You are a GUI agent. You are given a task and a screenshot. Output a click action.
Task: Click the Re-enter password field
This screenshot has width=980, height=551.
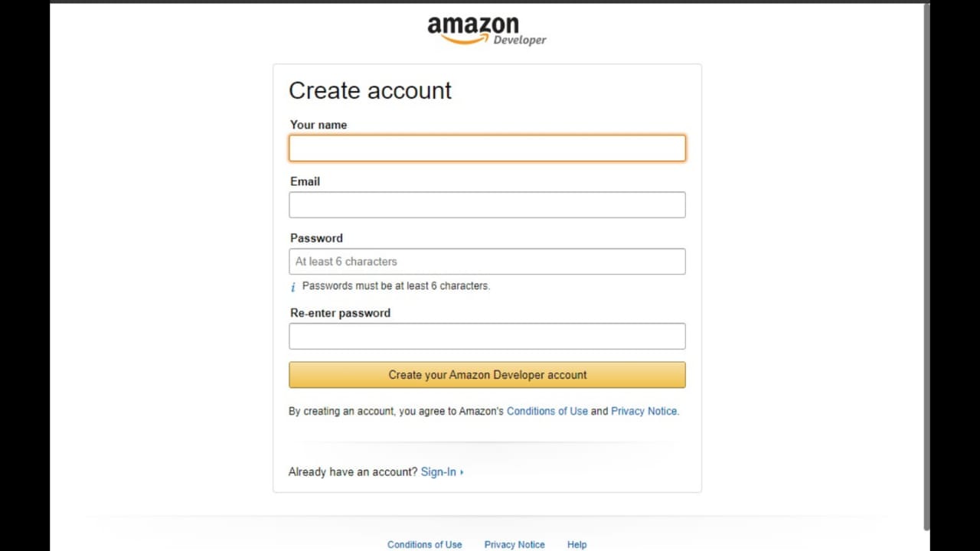[x=487, y=336]
